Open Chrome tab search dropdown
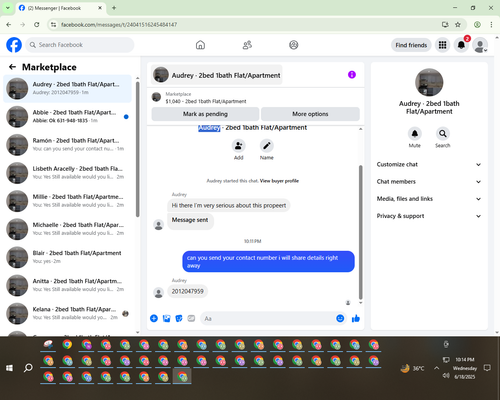The height and width of the screenshot is (400, 500). click(x=7, y=8)
